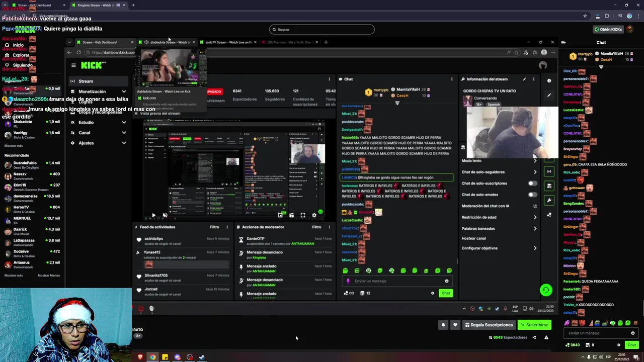Screen dimensions: 644x362
Task: Open Modo lento chevron setting
Action: click(535, 161)
